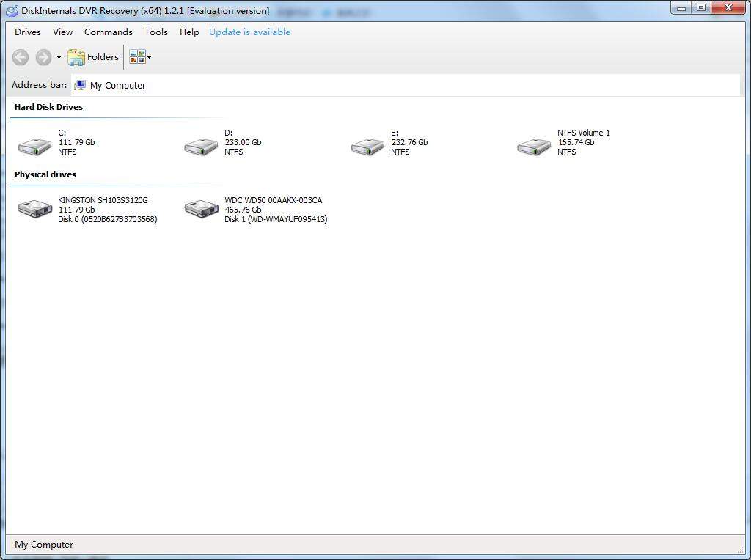The image size is (751, 560).
Task: Click the Back navigation arrow
Action: pos(20,57)
